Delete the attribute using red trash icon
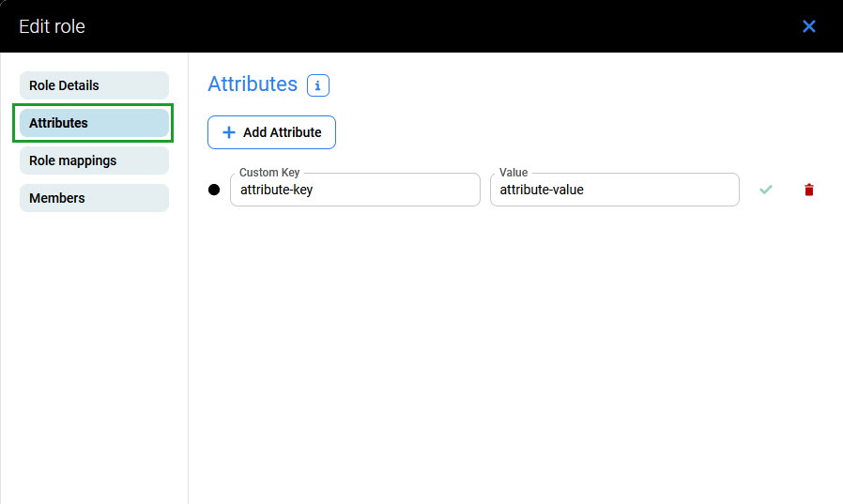The image size is (843, 504). 809,190
